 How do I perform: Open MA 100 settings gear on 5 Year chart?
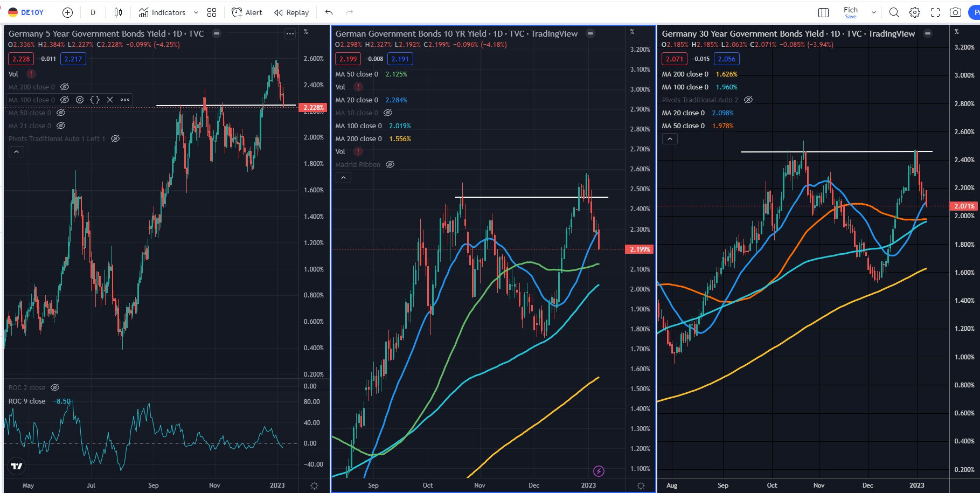(x=80, y=100)
